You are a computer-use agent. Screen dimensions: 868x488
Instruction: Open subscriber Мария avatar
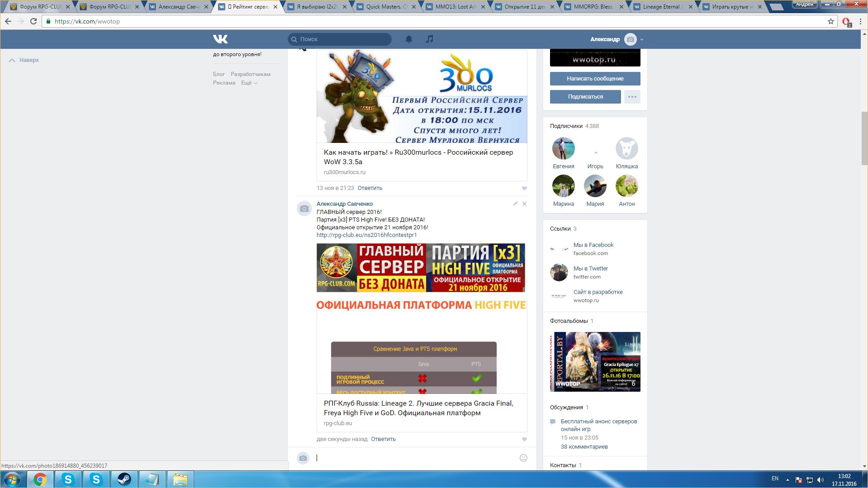point(595,186)
